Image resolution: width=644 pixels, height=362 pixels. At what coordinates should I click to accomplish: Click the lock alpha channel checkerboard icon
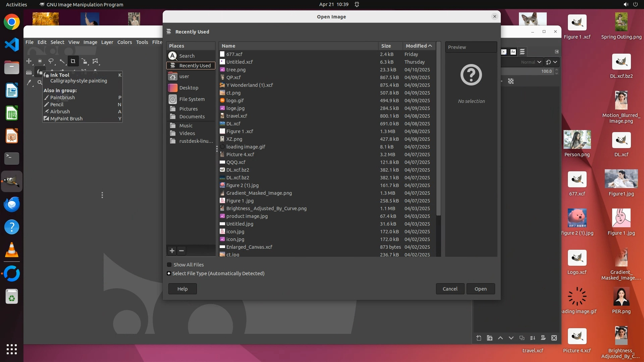511,81
